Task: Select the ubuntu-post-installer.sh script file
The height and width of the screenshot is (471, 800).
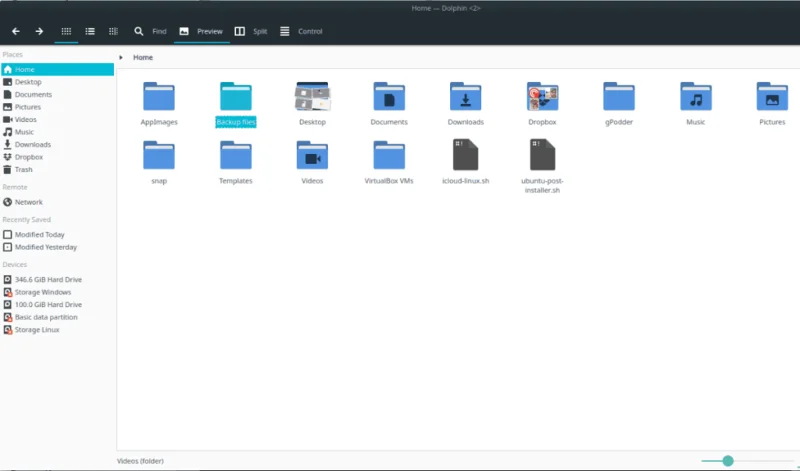Action: tap(542, 155)
